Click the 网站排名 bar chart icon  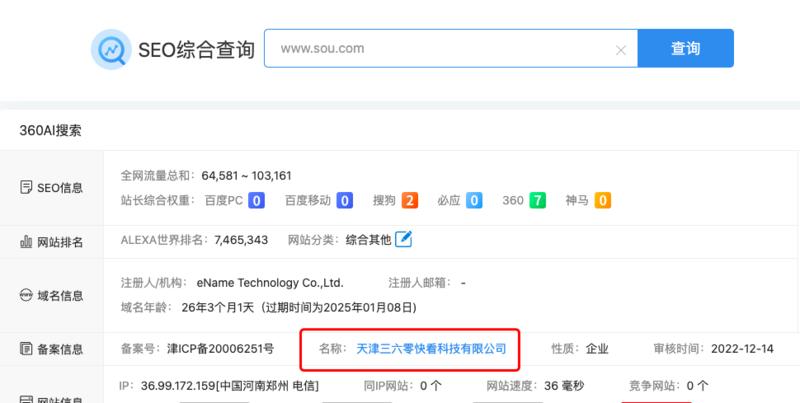coord(27,242)
